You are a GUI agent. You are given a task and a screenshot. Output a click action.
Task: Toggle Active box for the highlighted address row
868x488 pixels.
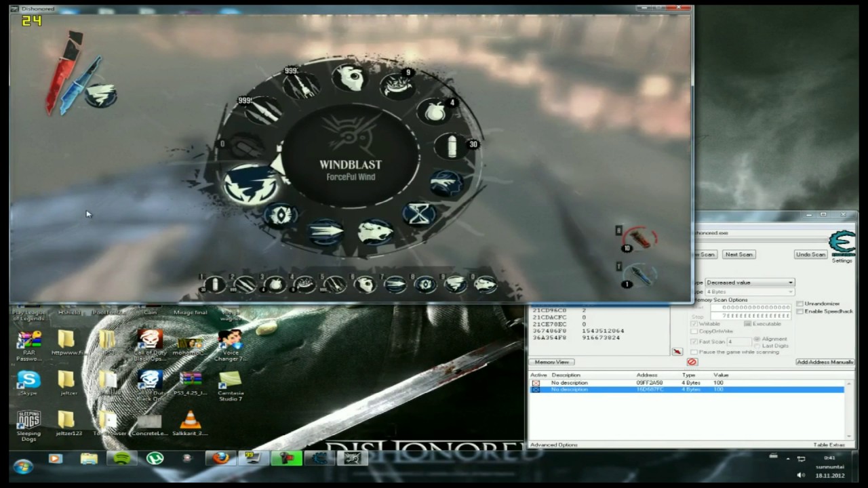click(536, 390)
